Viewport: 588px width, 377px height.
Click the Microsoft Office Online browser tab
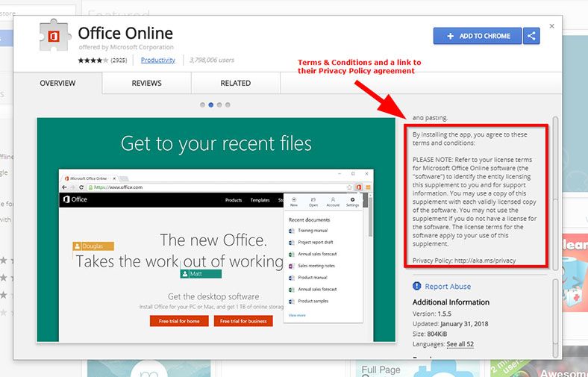(90, 178)
